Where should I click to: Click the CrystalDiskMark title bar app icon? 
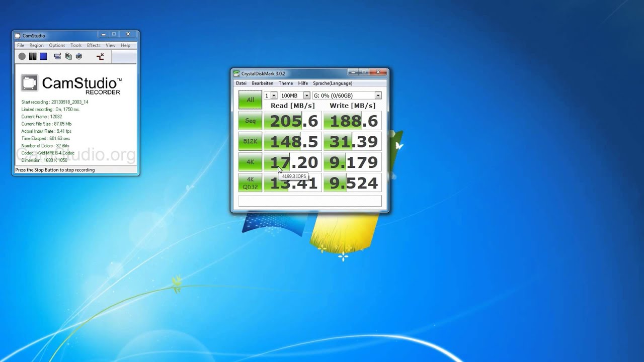coord(236,74)
